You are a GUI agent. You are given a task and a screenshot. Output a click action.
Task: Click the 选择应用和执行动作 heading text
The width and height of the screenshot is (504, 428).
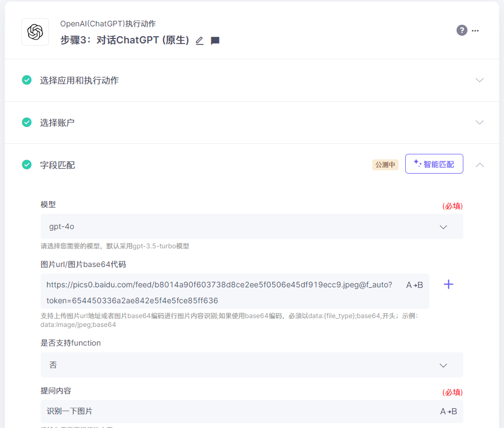pos(80,80)
